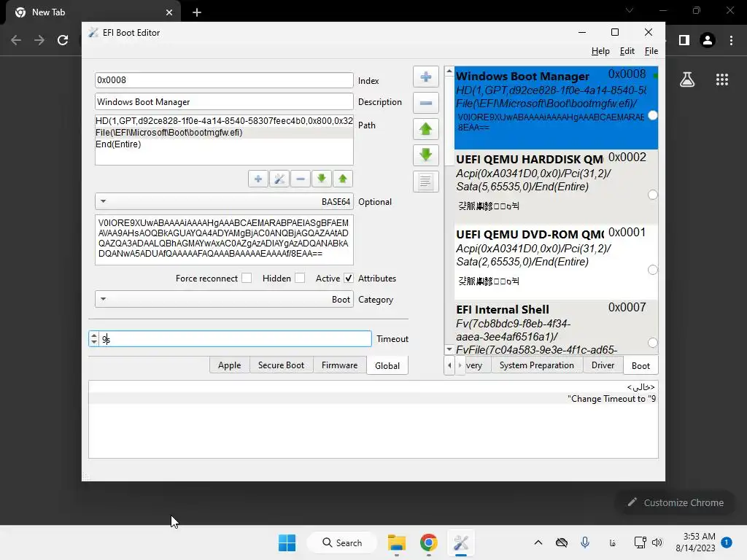The height and width of the screenshot is (560, 747).
Task: Open Google apps grid in Chrome
Action: 722,79
